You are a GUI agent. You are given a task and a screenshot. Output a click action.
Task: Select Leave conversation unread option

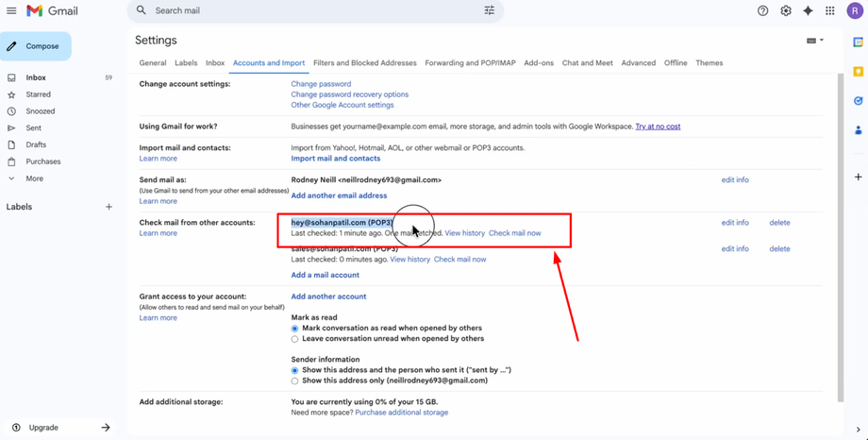point(294,339)
